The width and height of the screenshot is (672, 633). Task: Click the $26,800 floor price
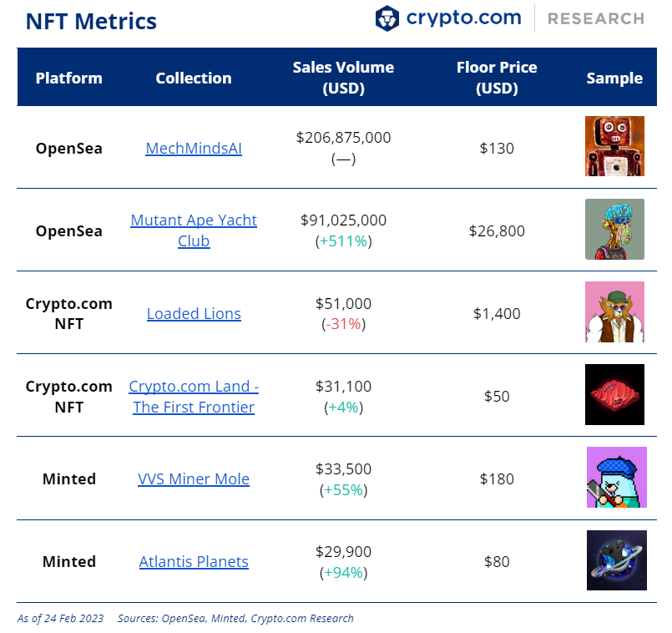pyautogui.click(x=497, y=231)
